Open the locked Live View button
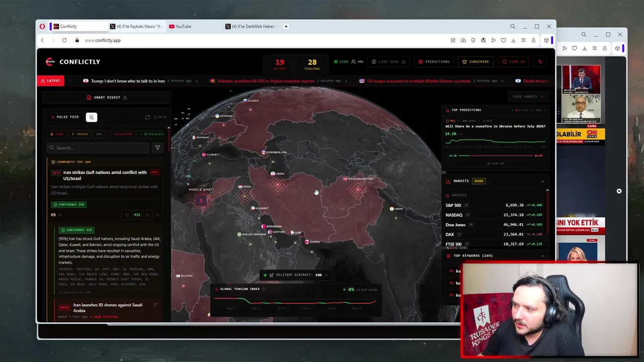The image size is (644, 362). point(388,62)
